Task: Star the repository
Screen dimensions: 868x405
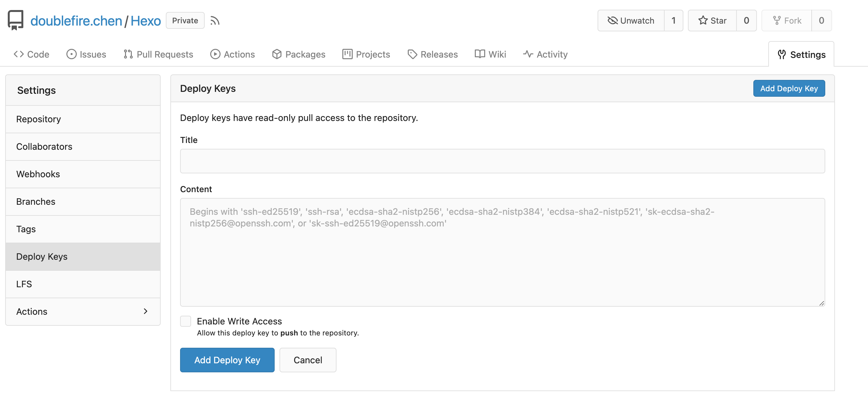Action: (x=712, y=21)
